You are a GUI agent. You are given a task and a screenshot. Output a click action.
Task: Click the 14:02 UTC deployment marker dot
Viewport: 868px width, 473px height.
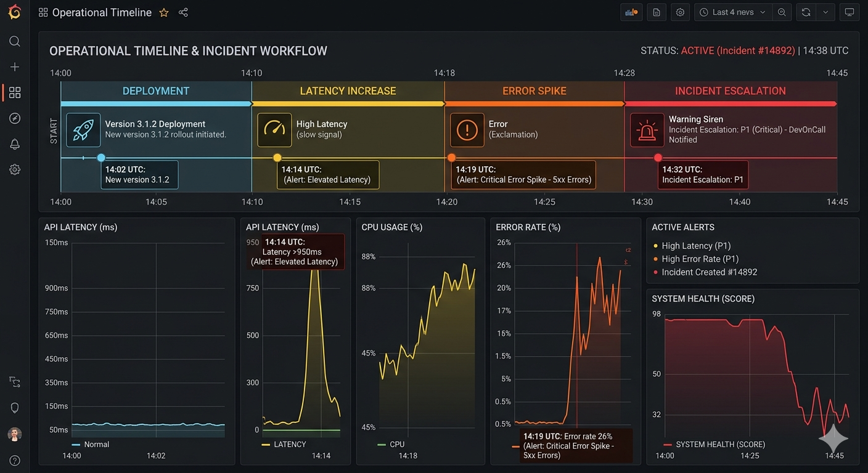[101, 158]
